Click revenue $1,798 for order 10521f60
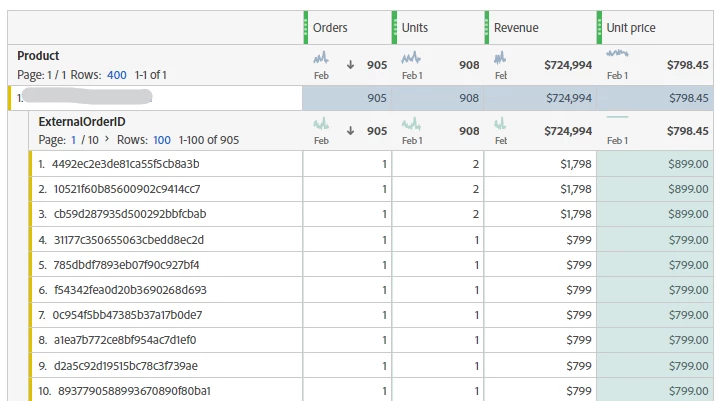Screen dimensions: 716x401 tap(576, 189)
